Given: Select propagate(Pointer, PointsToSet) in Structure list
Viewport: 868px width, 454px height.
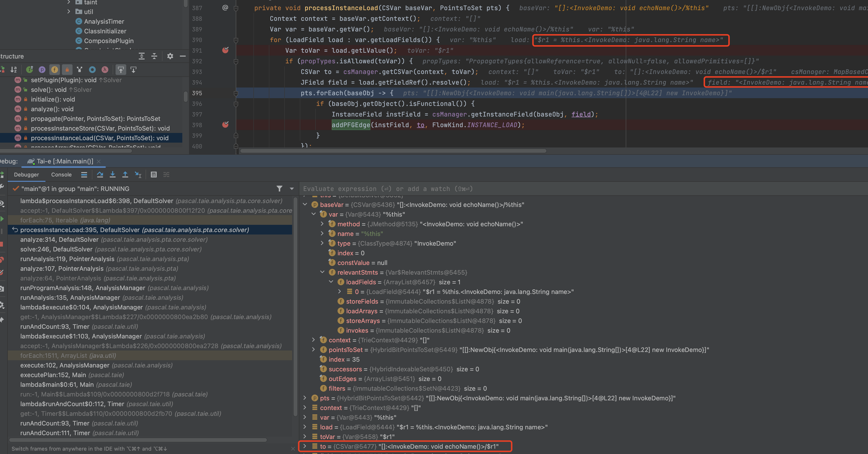Looking at the screenshot, I should pos(95,118).
